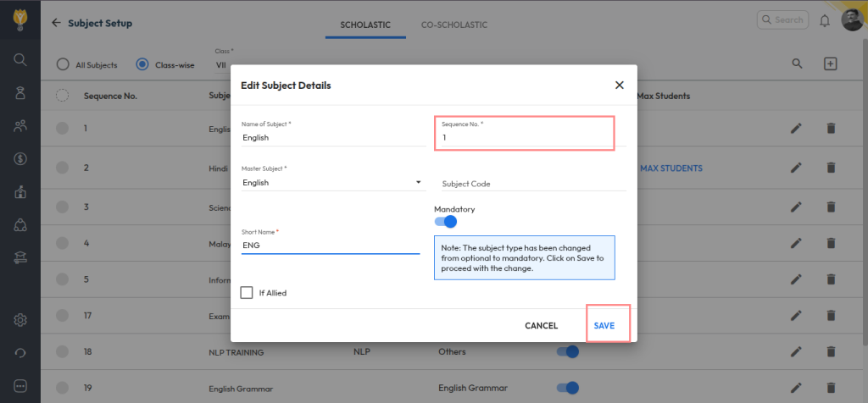868x403 pixels.
Task: Select the SCHOLASTIC tab
Action: 364,25
